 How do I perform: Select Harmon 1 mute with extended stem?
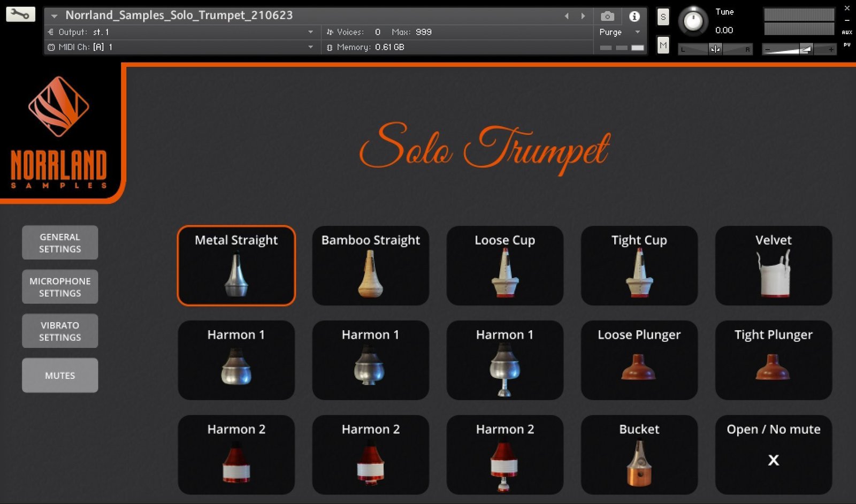[x=505, y=360]
